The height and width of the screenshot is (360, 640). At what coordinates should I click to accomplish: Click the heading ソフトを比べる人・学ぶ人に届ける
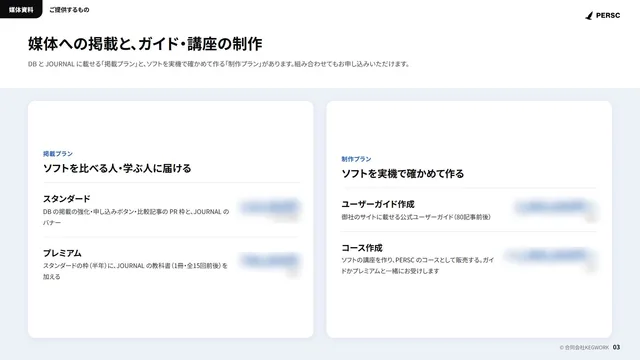click(117, 168)
